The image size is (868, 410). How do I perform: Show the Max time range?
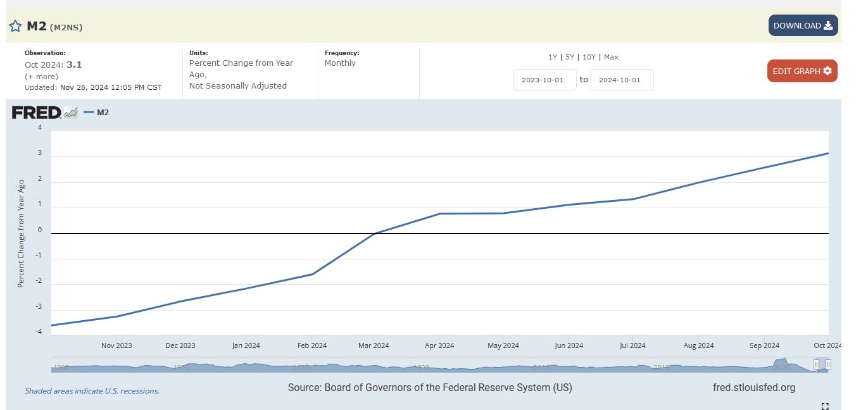point(611,57)
